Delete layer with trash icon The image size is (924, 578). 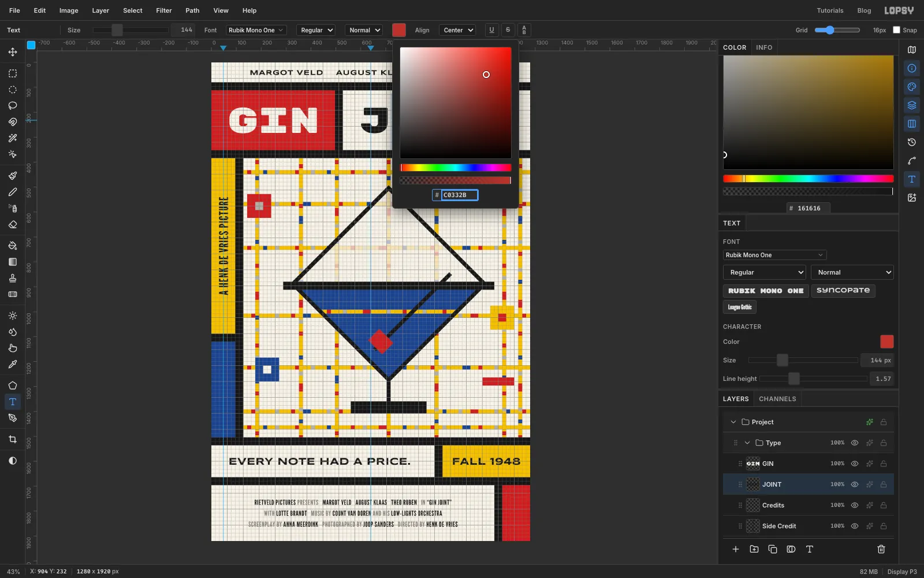(x=881, y=549)
